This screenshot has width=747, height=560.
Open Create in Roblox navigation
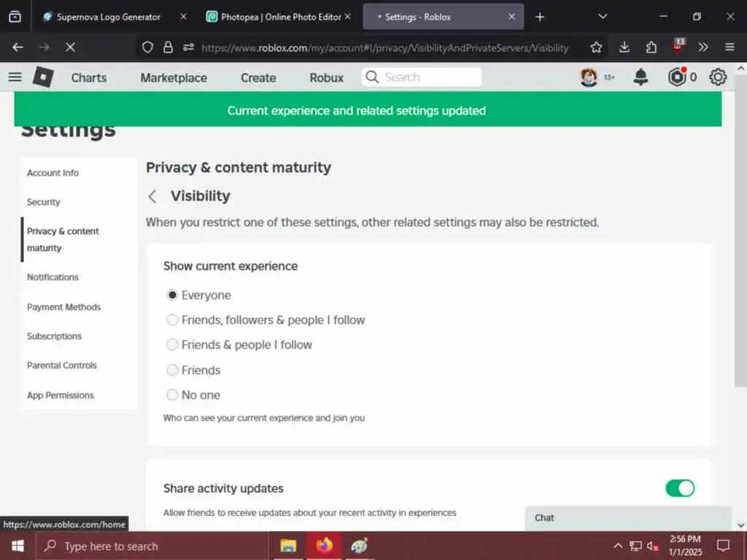click(258, 77)
